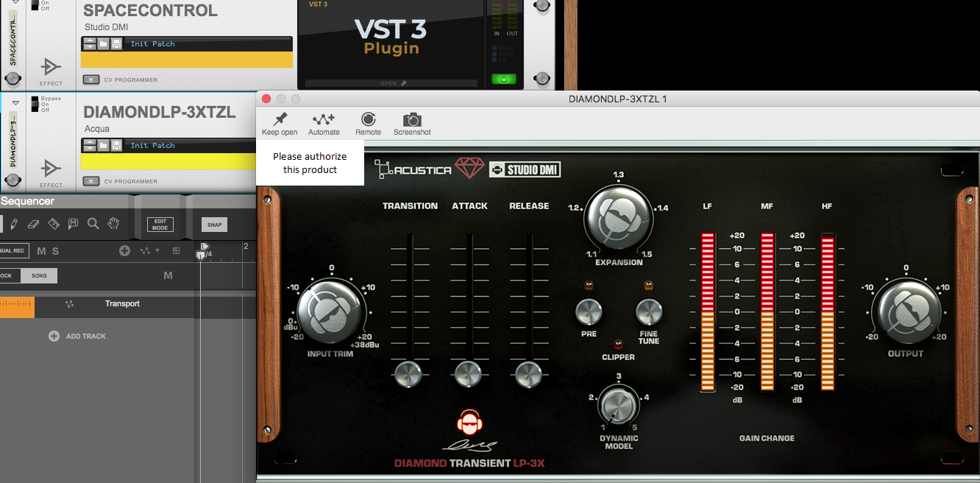Toggle the PRE button
Image resolution: width=980 pixels, height=483 pixels.
coord(589,312)
